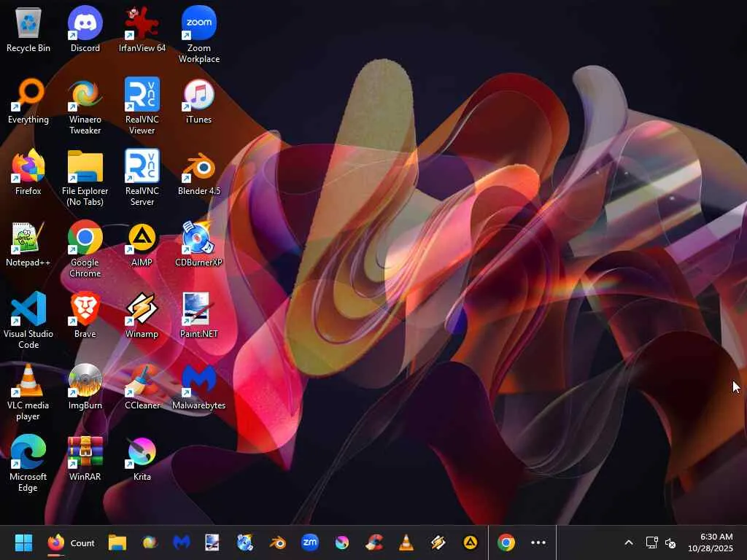Screen dimensions: 747x560
Task: Click the Everything search desktop shortcut
Action: [x=28, y=101]
